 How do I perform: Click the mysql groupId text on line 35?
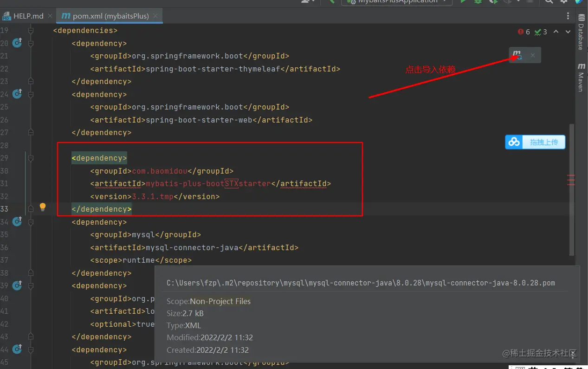tap(143, 234)
